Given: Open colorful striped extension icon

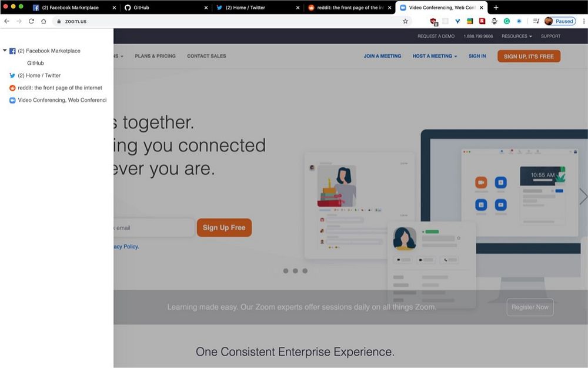Looking at the screenshot, I should point(470,21).
